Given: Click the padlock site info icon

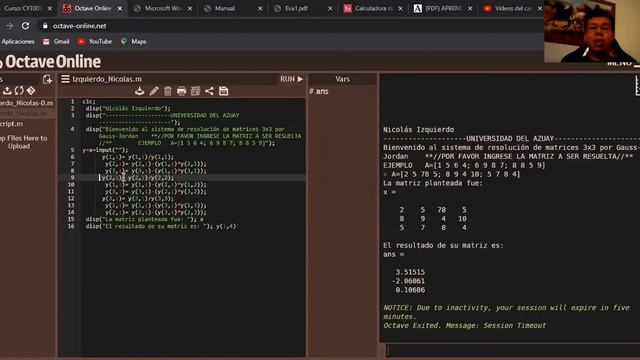Looking at the screenshot, I should pyautogui.click(x=45, y=26).
